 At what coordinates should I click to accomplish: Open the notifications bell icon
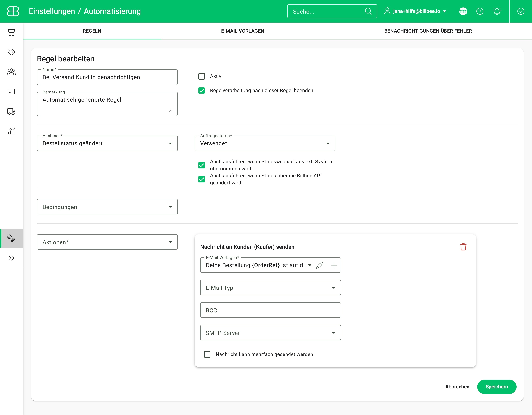coord(497,11)
